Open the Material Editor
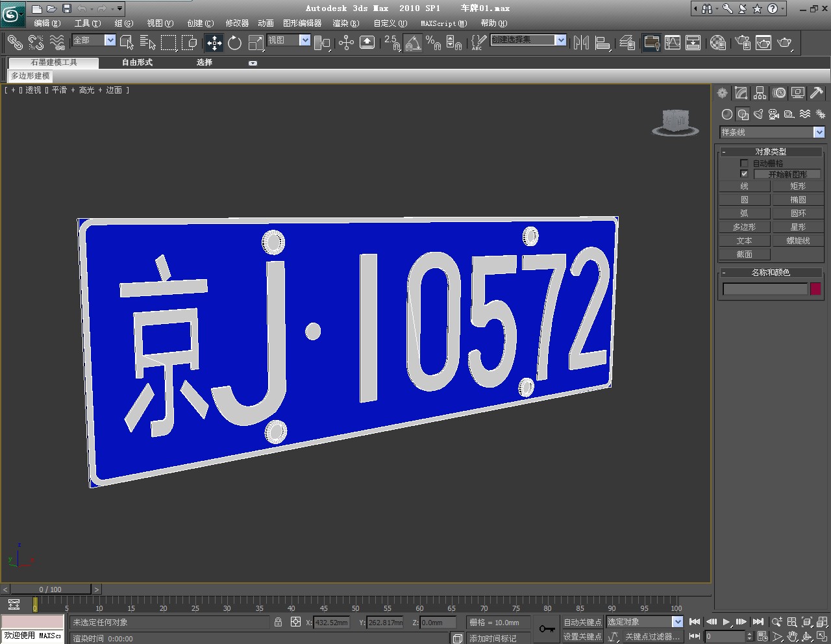Image resolution: width=831 pixels, height=644 pixels. pos(717,43)
